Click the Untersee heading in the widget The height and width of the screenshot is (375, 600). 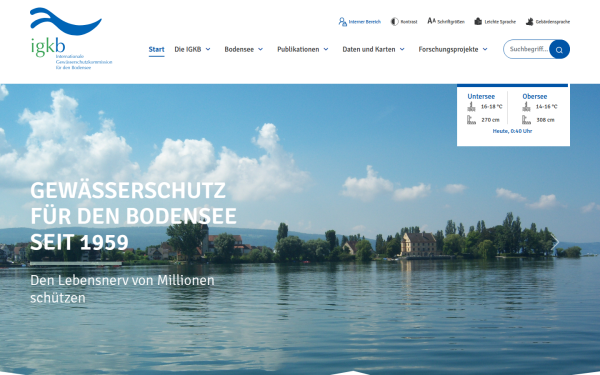point(481,96)
